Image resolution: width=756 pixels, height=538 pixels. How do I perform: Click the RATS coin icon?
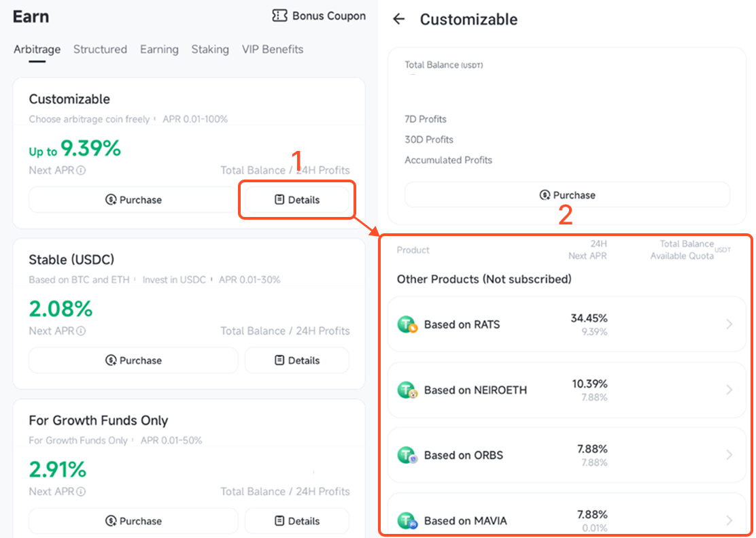point(407,324)
